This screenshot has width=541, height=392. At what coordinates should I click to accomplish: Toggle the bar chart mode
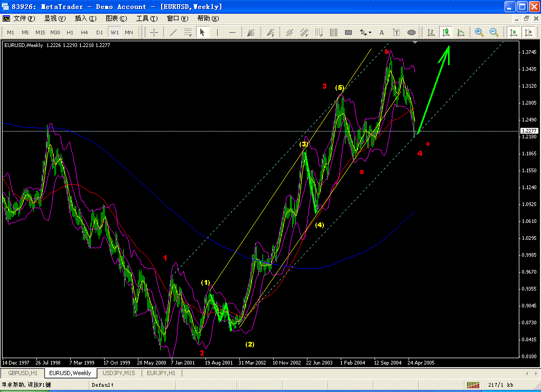pos(431,32)
